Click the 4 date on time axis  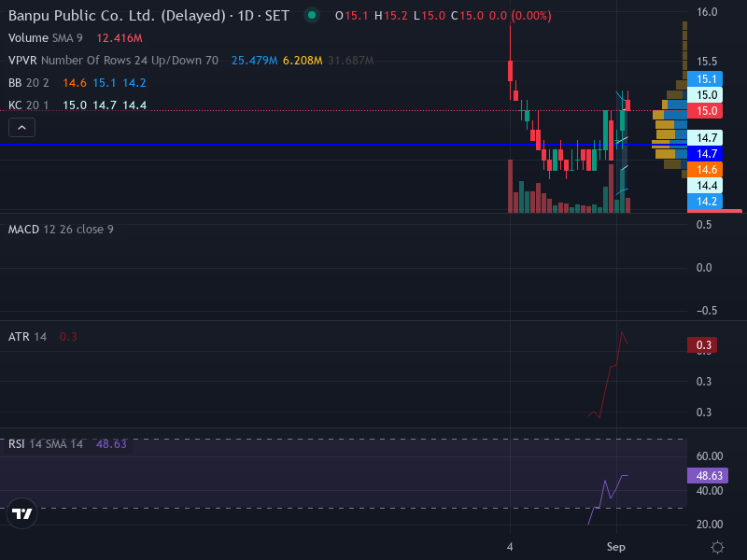pyautogui.click(x=510, y=547)
